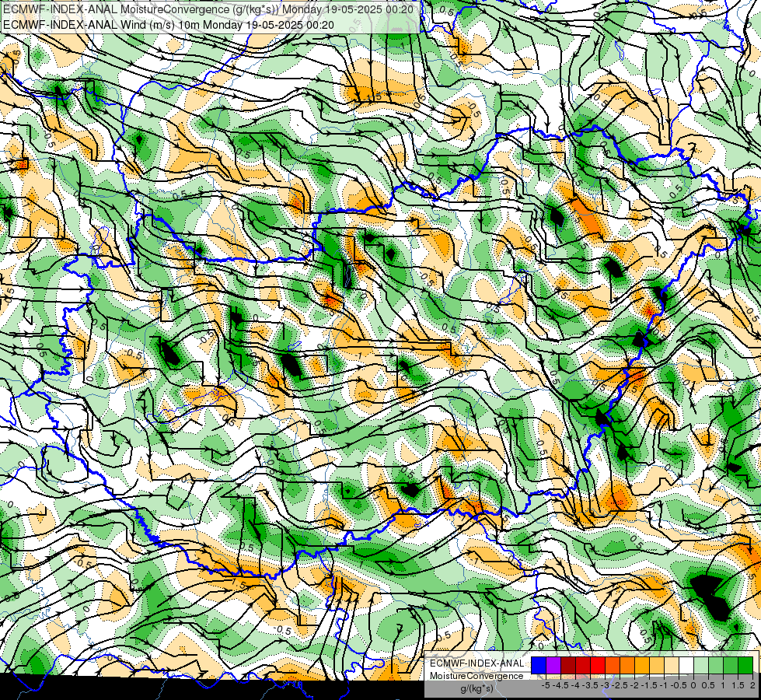This screenshot has height=700, width=761.
Task: Click the legend tick label -2.5
Action: tap(620, 685)
